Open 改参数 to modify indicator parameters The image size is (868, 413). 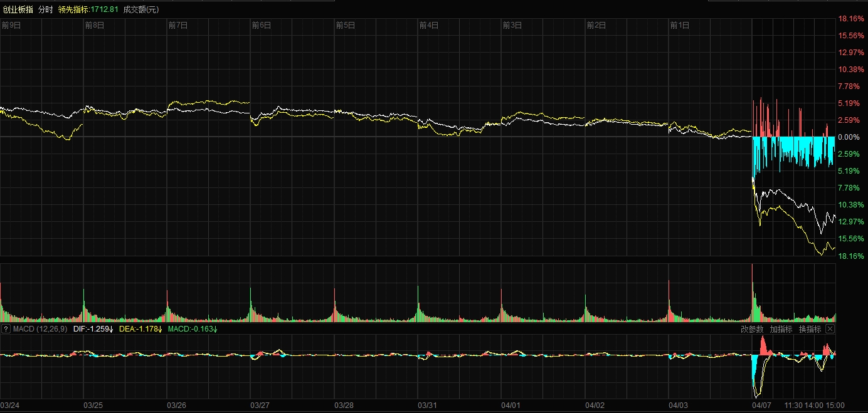click(x=752, y=329)
